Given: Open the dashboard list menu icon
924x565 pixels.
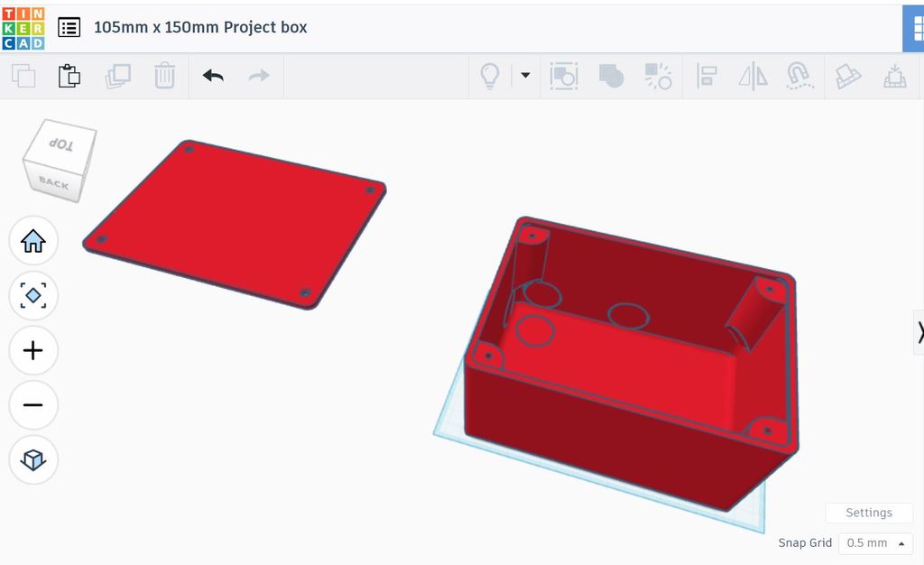Looking at the screenshot, I should pos(69,27).
